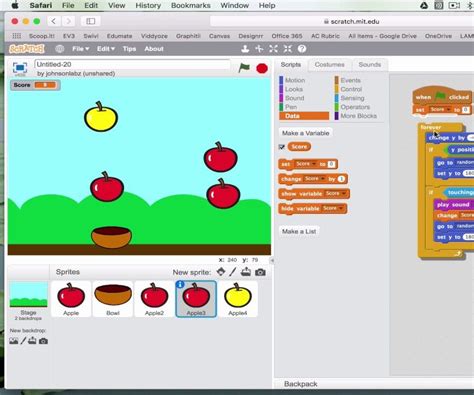Open All Items - Google Drive bookmark
474x395 pixels.
[x=382, y=36]
